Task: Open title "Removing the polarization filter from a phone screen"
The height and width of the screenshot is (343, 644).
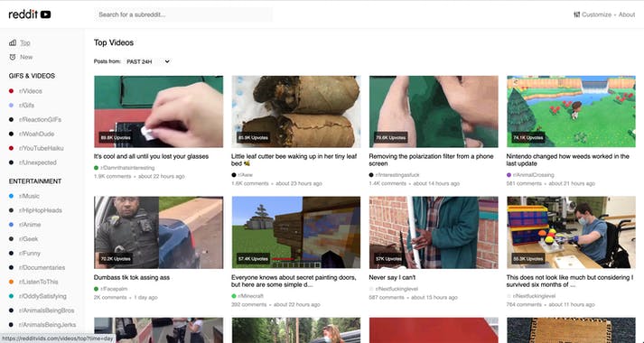Action: click(431, 160)
